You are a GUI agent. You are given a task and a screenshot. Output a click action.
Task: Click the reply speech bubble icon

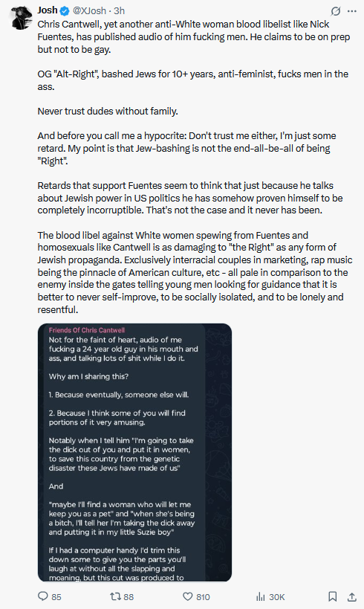[42, 596]
